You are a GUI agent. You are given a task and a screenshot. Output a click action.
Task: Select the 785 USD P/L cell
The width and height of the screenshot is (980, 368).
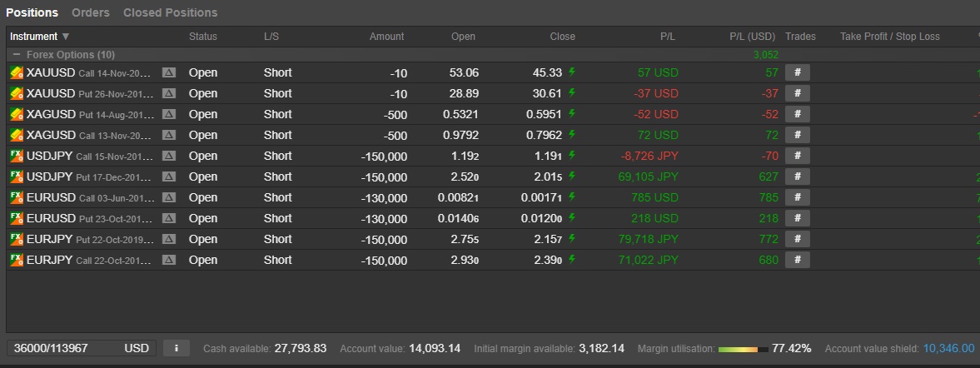point(654,197)
